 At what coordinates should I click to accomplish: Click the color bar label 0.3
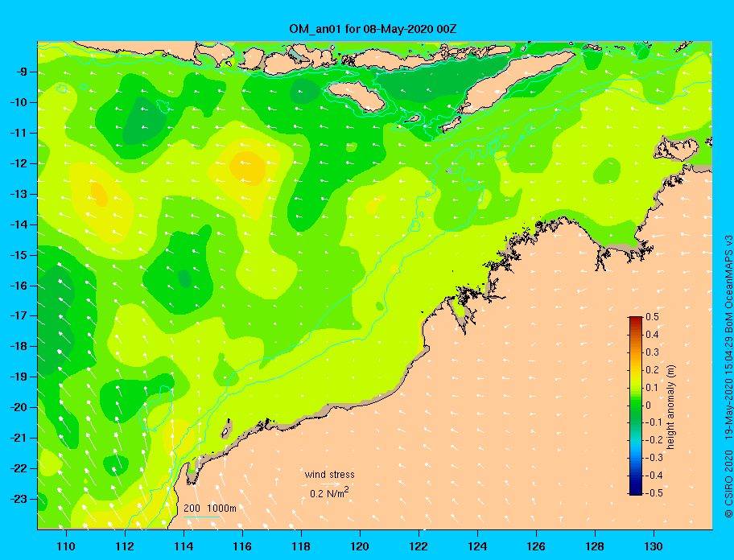[x=652, y=352]
